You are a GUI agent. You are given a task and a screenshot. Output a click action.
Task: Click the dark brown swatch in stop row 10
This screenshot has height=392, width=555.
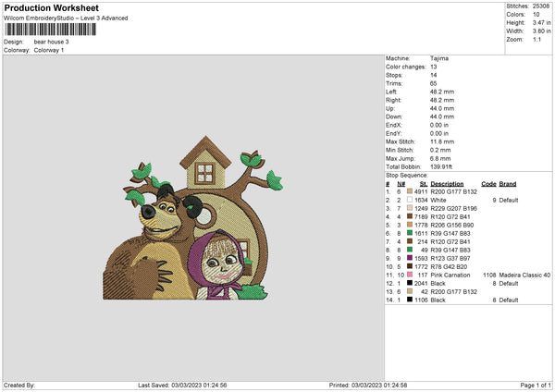click(x=410, y=266)
